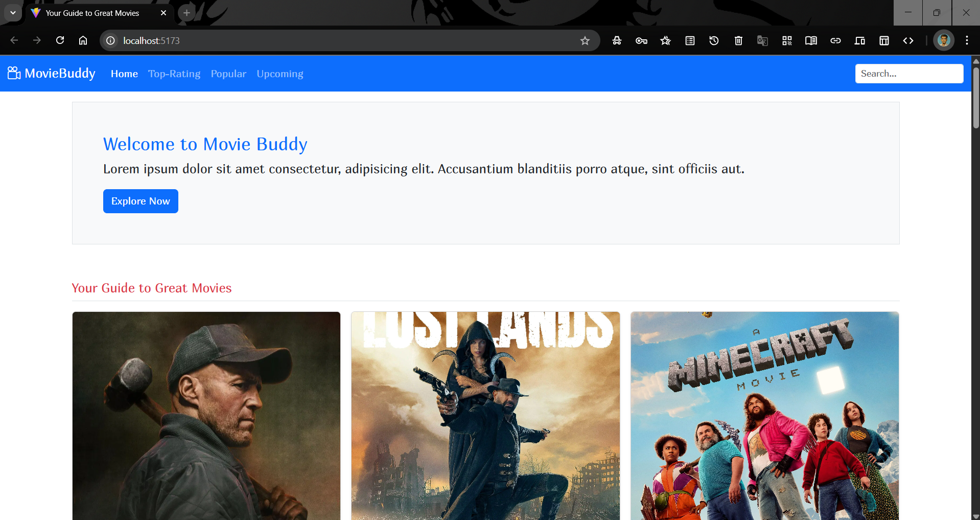Bookmark this page with the star icon

(x=585, y=40)
